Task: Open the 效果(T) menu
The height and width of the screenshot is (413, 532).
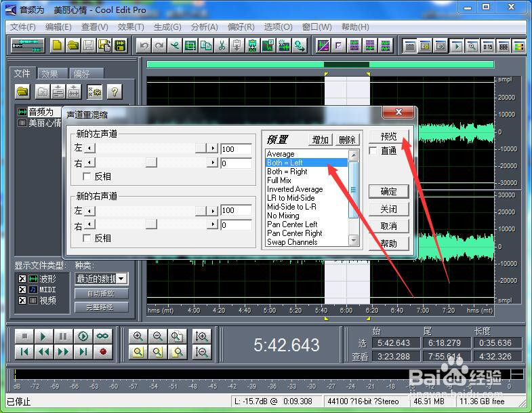Action: coord(131,27)
